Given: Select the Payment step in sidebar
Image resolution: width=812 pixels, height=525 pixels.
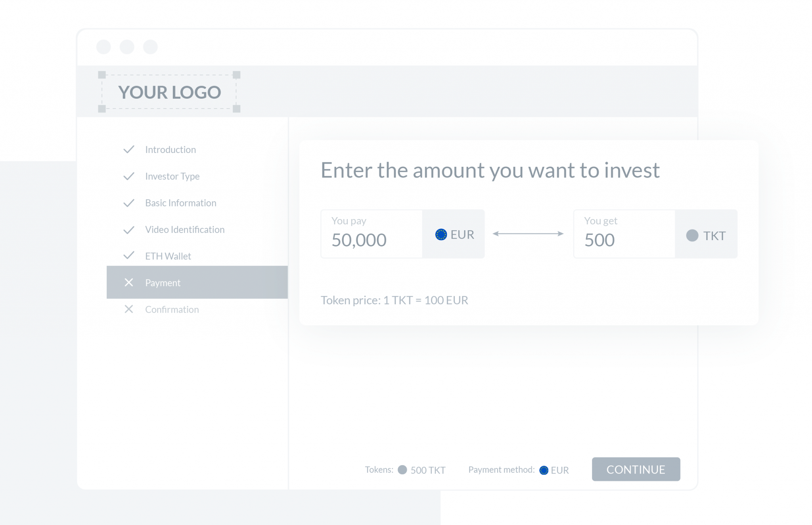Looking at the screenshot, I should tap(197, 282).
